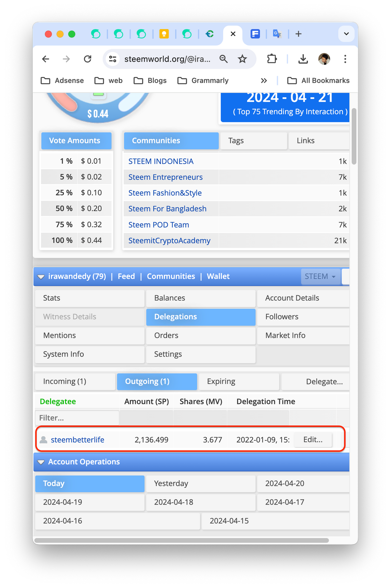Screen dimensions: 391x588
Task: Sort by the Delegatee column header
Action: (58, 401)
